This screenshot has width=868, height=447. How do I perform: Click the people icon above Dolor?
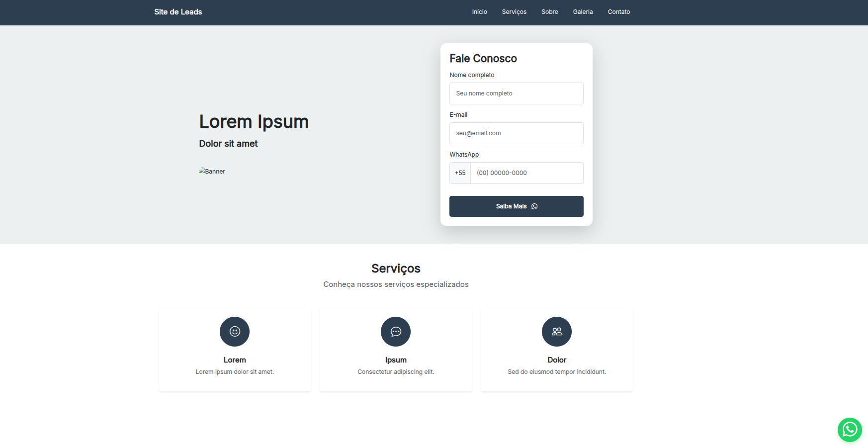point(557,332)
